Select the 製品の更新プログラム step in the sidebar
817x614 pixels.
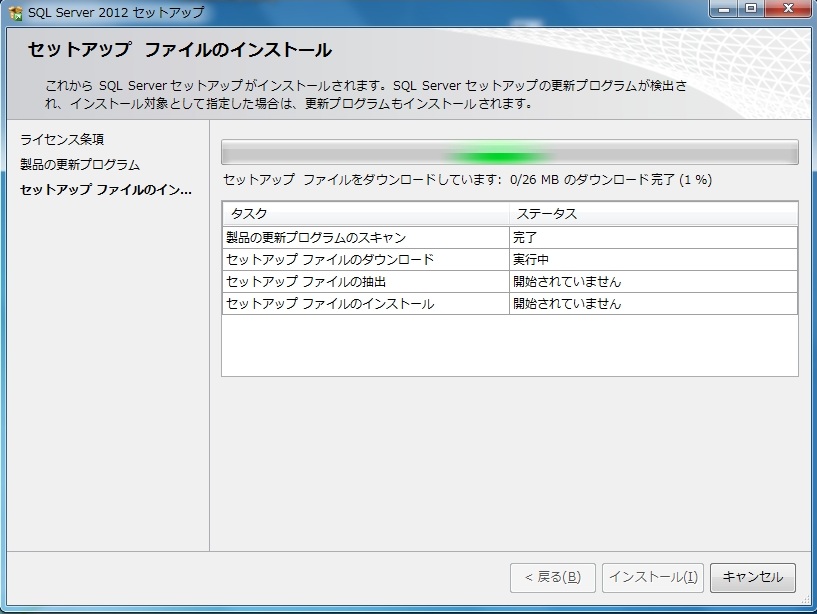[80, 164]
